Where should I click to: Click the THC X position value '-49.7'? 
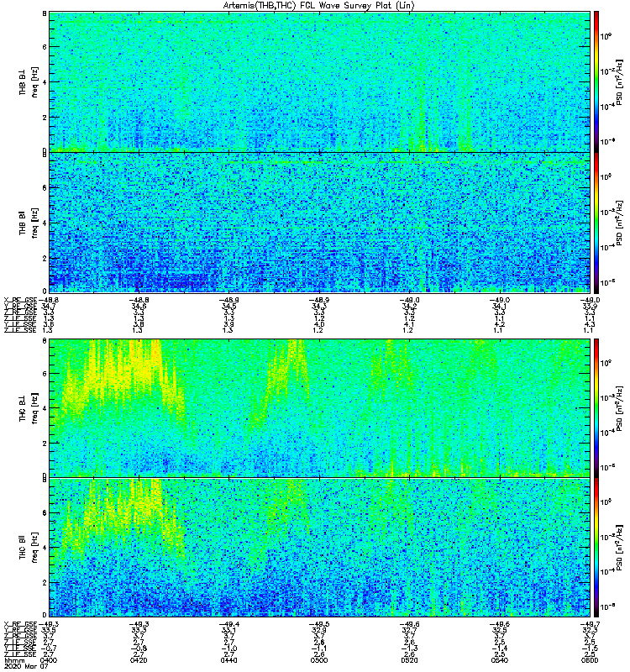[590, 624]
